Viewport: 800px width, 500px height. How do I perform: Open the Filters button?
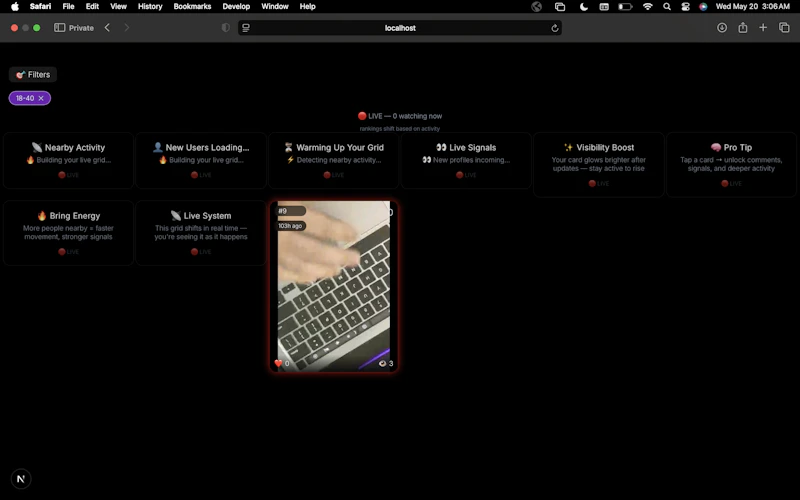(33, 74)
